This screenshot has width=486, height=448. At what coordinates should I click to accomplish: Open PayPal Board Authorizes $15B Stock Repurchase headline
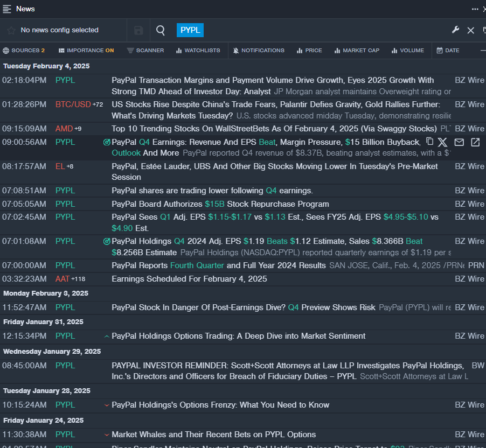(220, 204)
